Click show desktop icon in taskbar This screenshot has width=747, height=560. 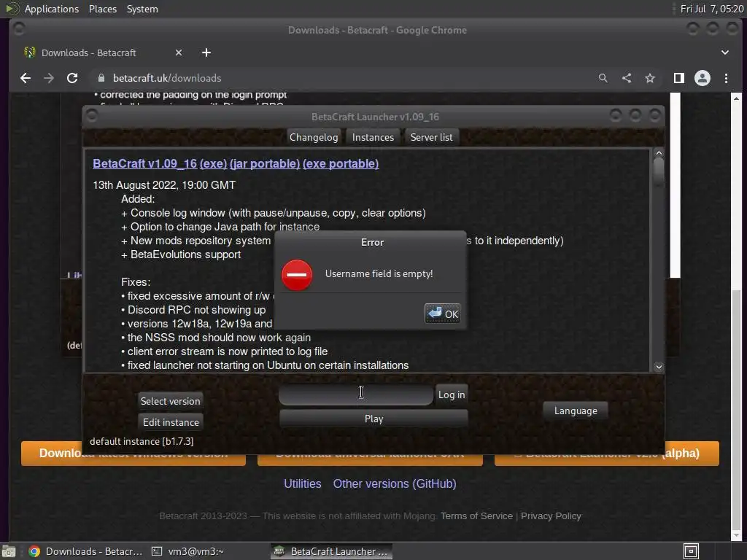click(x=9, y=551)
